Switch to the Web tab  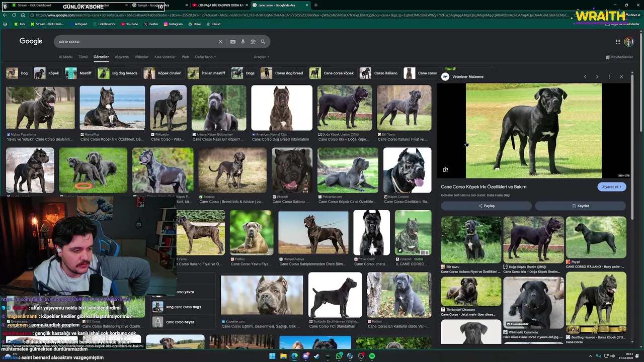click(185, 57)
